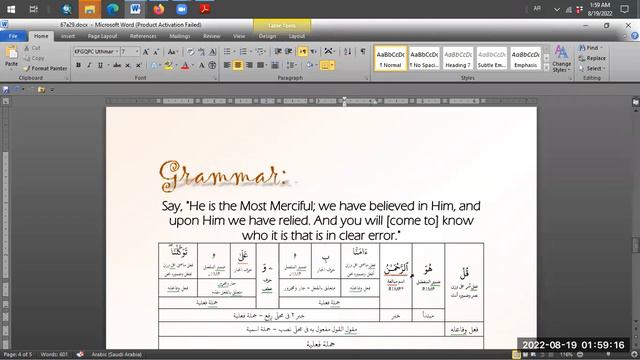The width and height of the screenshot is (640, 360).
Task: Open the Styles pane launcher
Action: [570, 78]
